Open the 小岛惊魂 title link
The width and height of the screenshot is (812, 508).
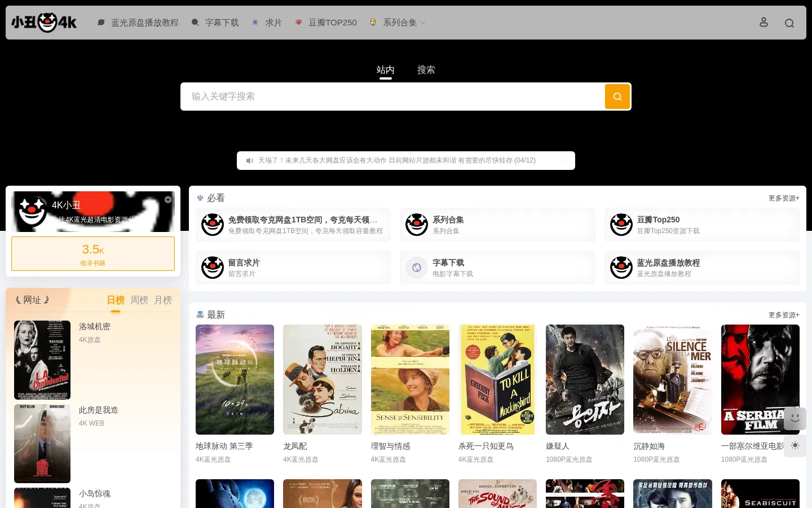pyautogui.click(x=95, y=494)
